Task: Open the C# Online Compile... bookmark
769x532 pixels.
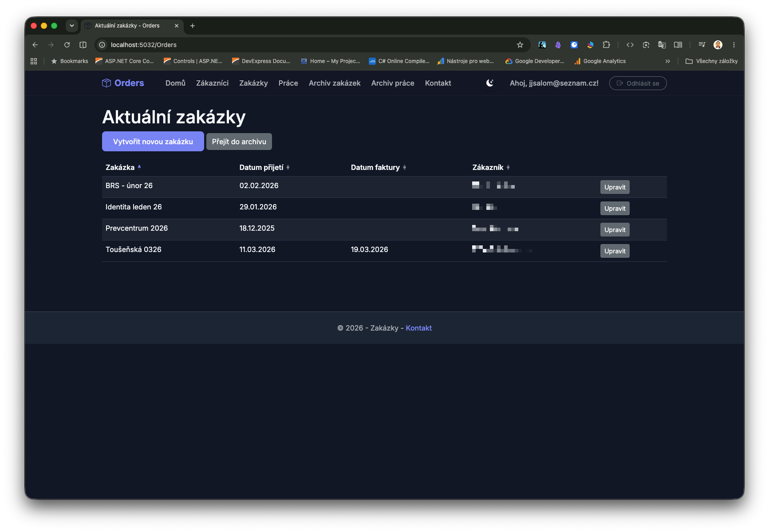Action: [x=399, y=61]
